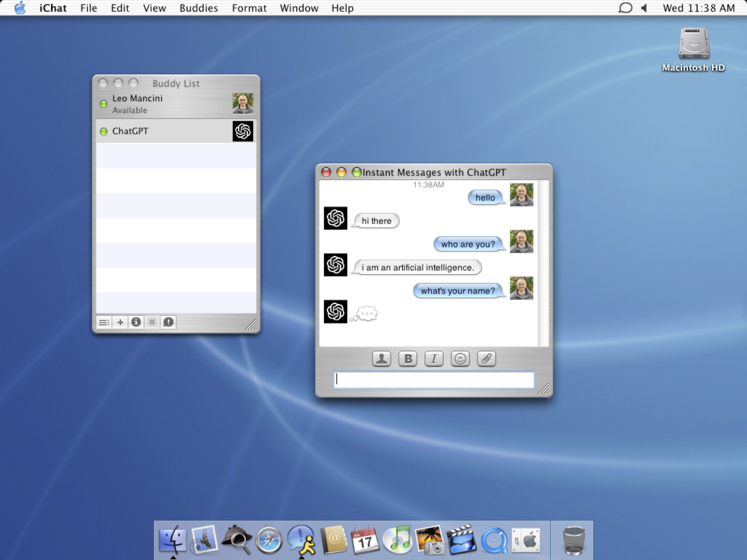Image resolution: width=747 pixels, height=560 pixels.
Task: Toggle bold formatting in chat window
Action: tap(408, 359)
